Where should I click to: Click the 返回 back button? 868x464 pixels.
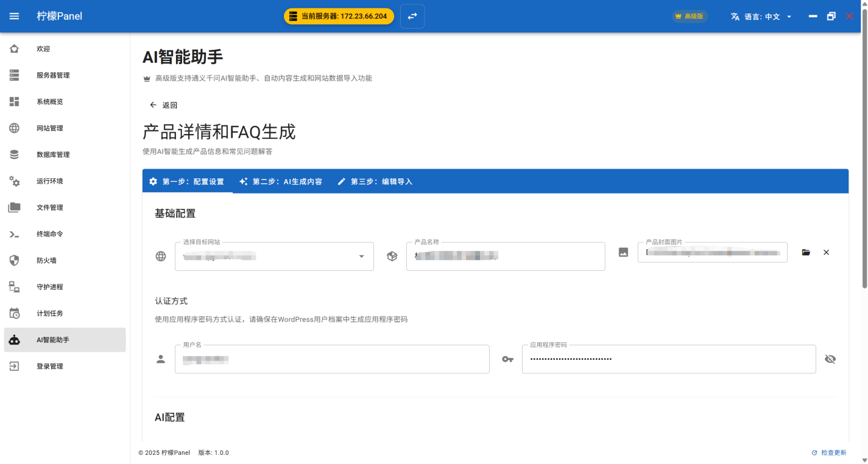pyautogui.click(x=163, y=105)
